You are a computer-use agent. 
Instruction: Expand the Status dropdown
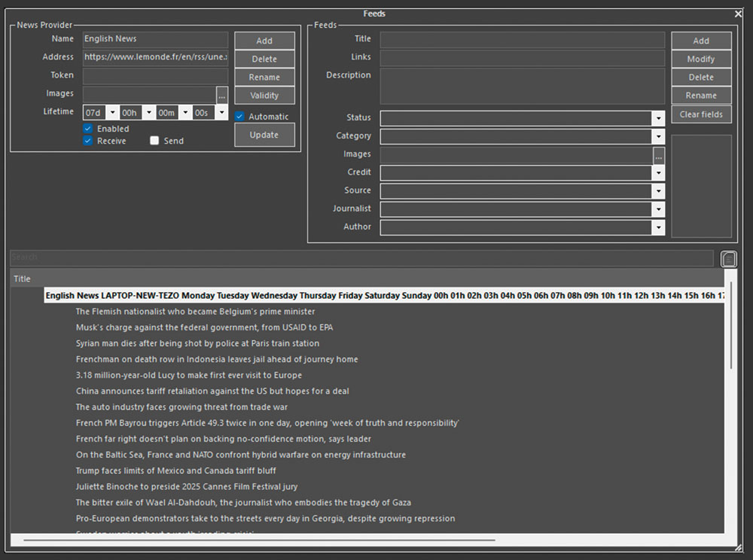(x=658, y=118)
